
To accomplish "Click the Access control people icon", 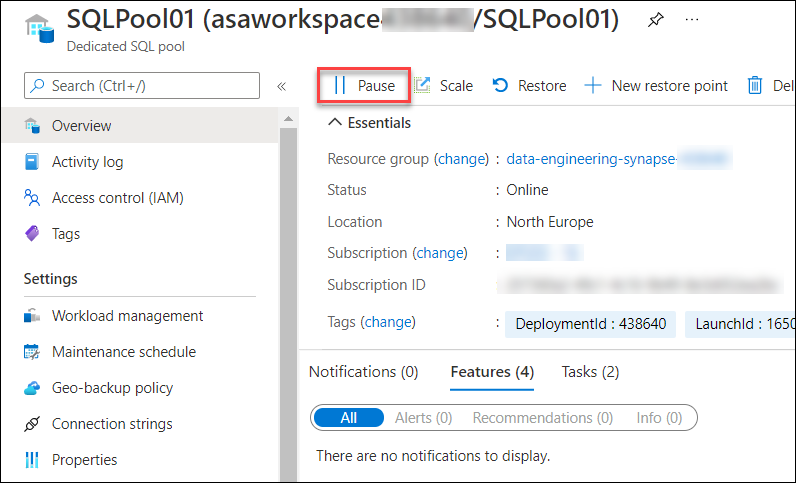I will (x=32, y=198).
